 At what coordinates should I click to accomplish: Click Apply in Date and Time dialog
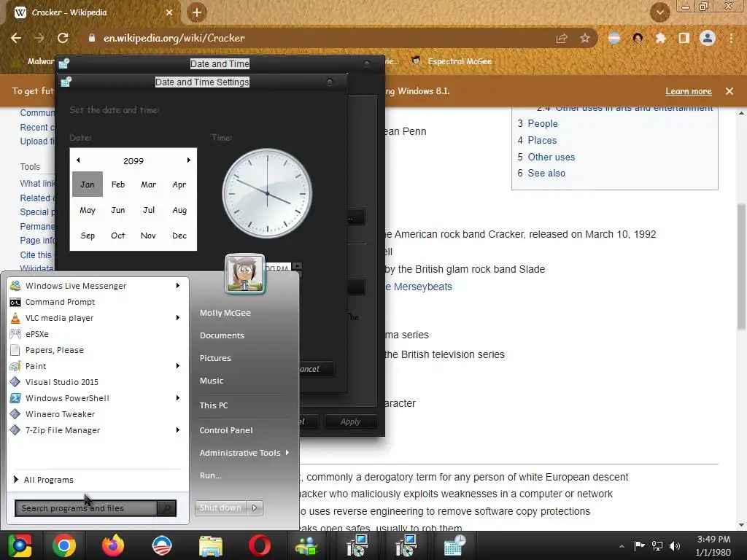pyautogui.click(x=351, y=421)
